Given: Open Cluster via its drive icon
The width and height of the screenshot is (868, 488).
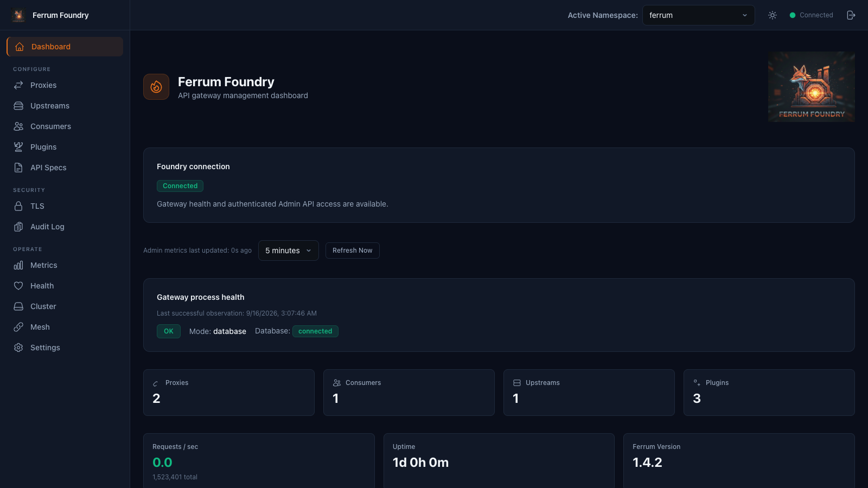Looking at the screenshot, I should [18, 306].
